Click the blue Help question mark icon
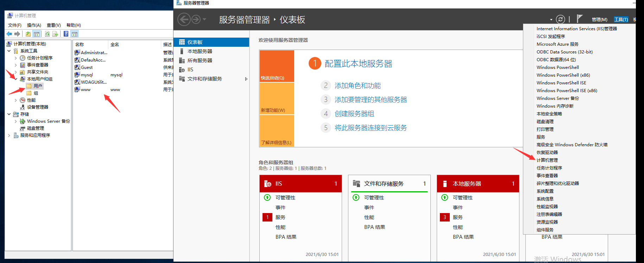 pos(66,34)
